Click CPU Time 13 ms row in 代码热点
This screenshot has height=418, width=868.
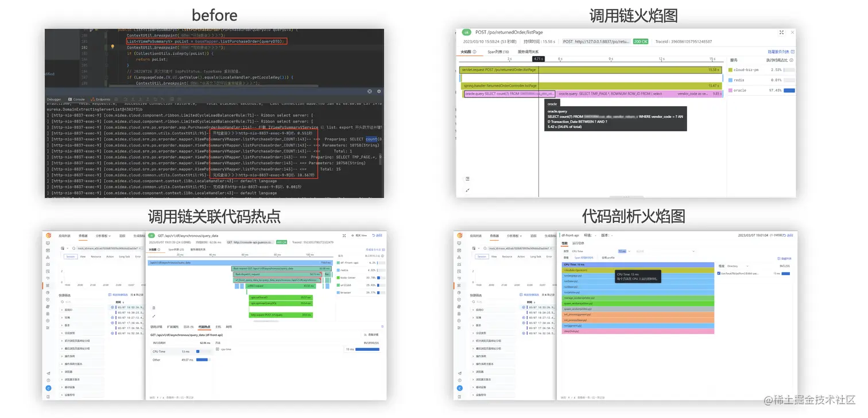[180, 351]
